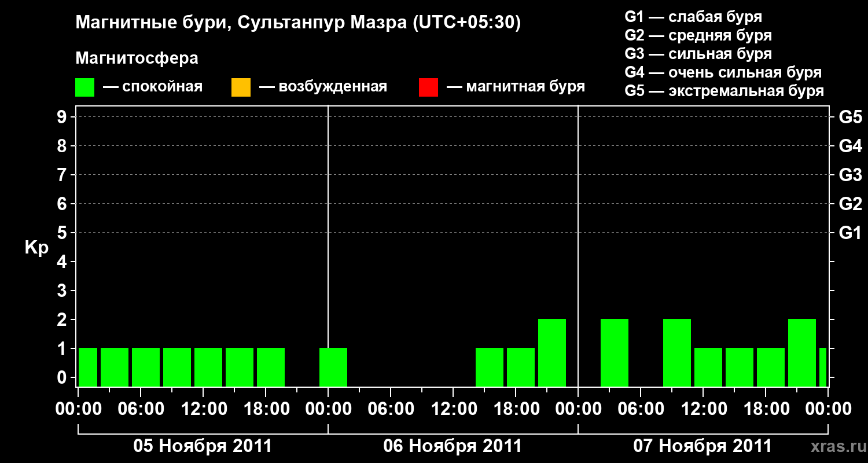Click the '— спокойная' legend label

[x=153, y=87]
